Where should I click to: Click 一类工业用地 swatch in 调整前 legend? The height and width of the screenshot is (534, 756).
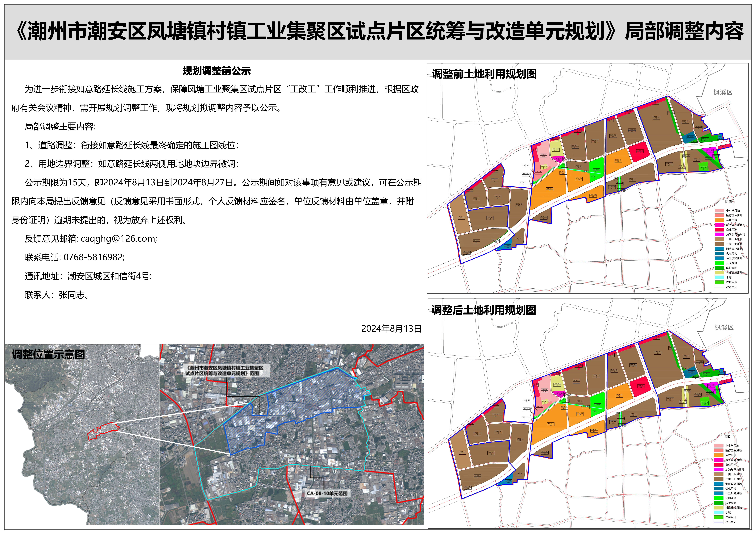(719, 239)
